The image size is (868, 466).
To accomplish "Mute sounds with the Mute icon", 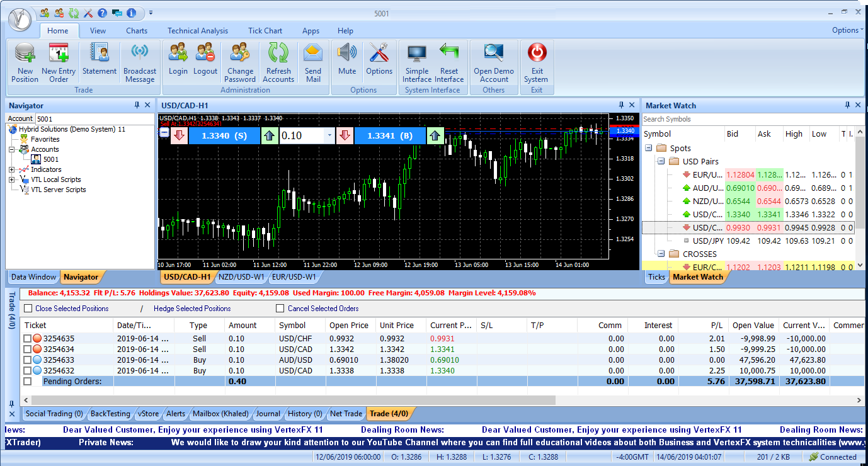I will [x=347, y=60].
